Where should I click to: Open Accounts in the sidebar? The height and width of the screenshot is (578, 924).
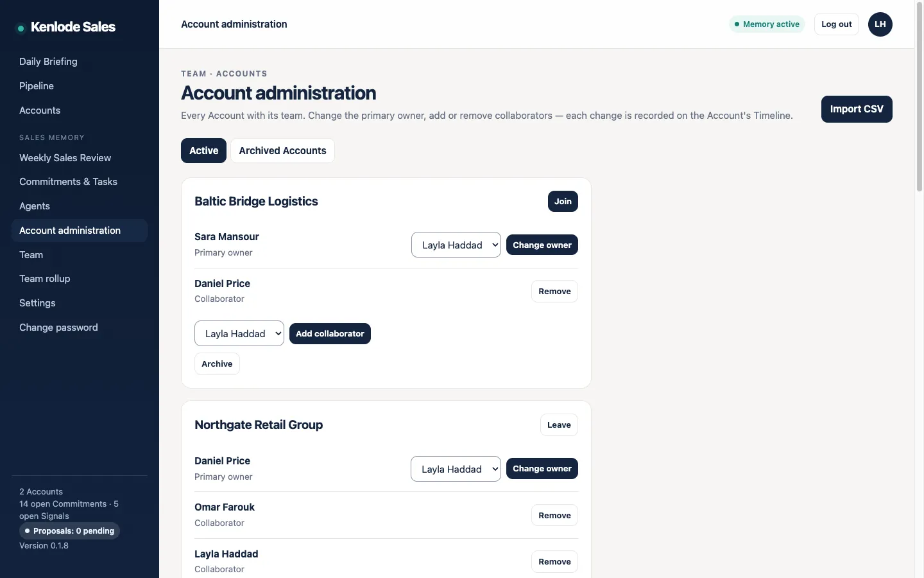coord(80,110)
